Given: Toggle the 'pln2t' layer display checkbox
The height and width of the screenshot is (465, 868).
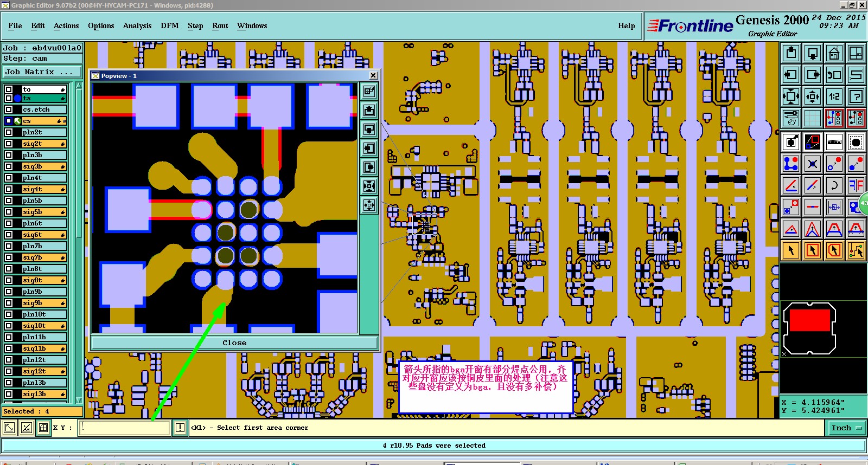Looking at the screenshot, I should (9, 132).
